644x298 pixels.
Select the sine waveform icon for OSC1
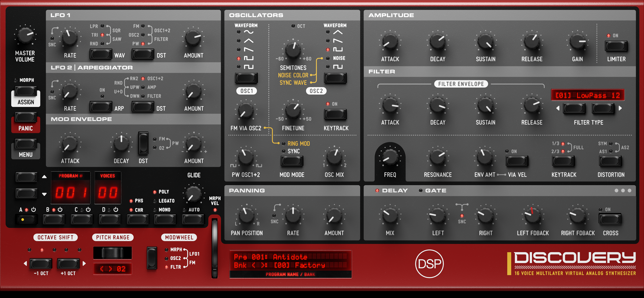click(x=248, y=32)
